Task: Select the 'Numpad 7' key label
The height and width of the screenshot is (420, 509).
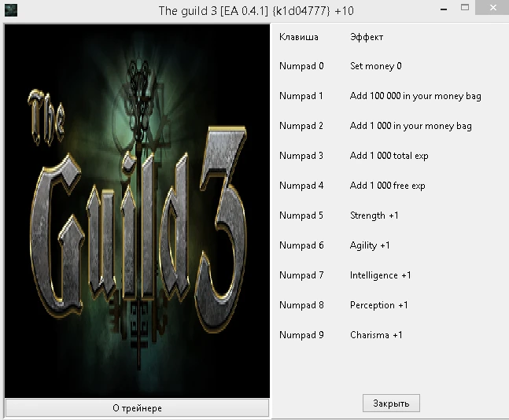Action: pyautogui.click(x=301, y=275)
